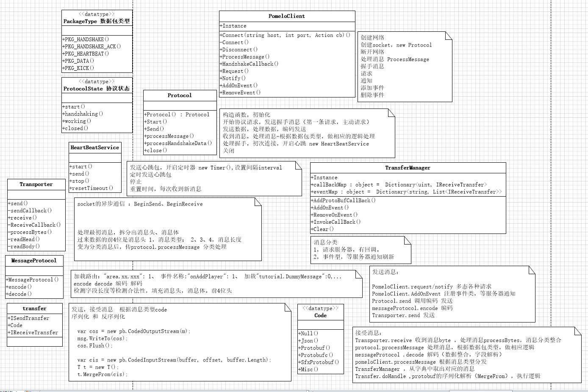Viewport: 588px width, 392px height.
Task: Select the 接受消息 note box
Action: (x=467, y=355)
